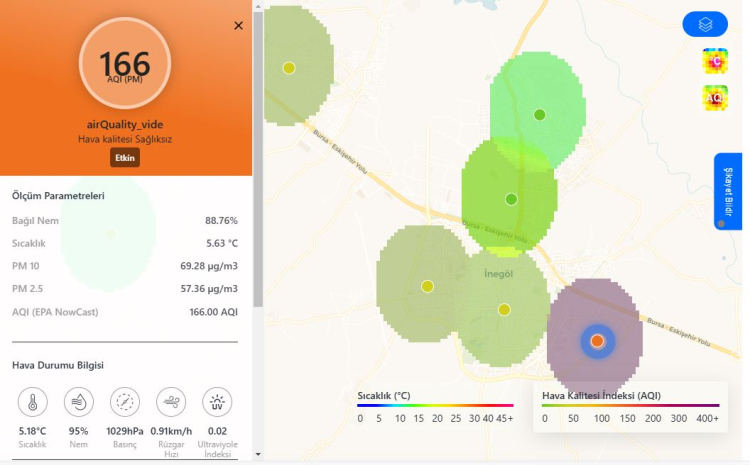Toggle the °C temperature heatmap layer
750x465 pixels.
(x=714, y=61)
